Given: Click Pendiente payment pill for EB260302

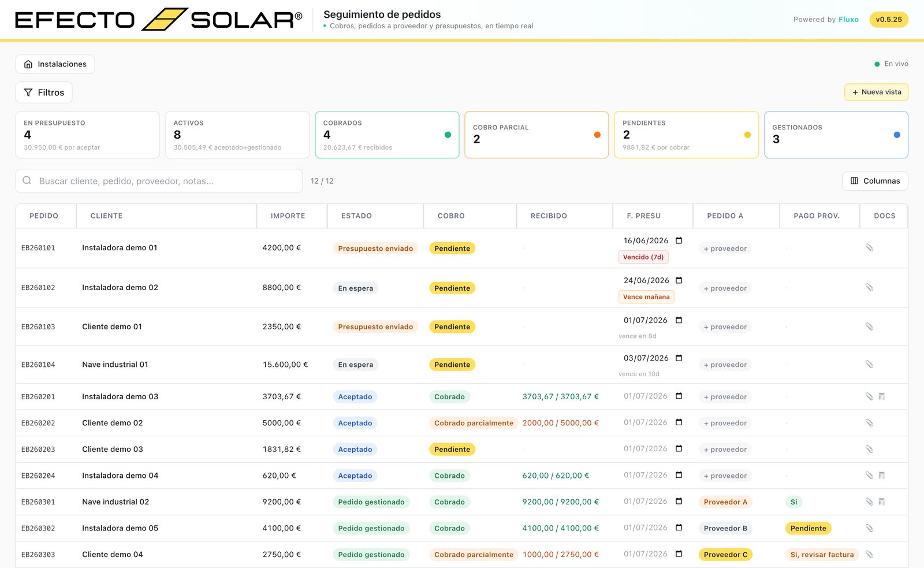Looking at the screenshot, I should tap(808, 529).
